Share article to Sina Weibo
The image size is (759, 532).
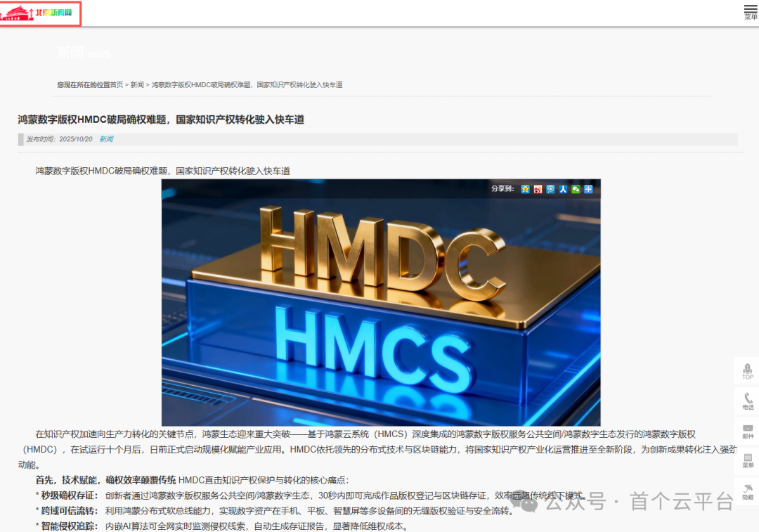[538, 189]
